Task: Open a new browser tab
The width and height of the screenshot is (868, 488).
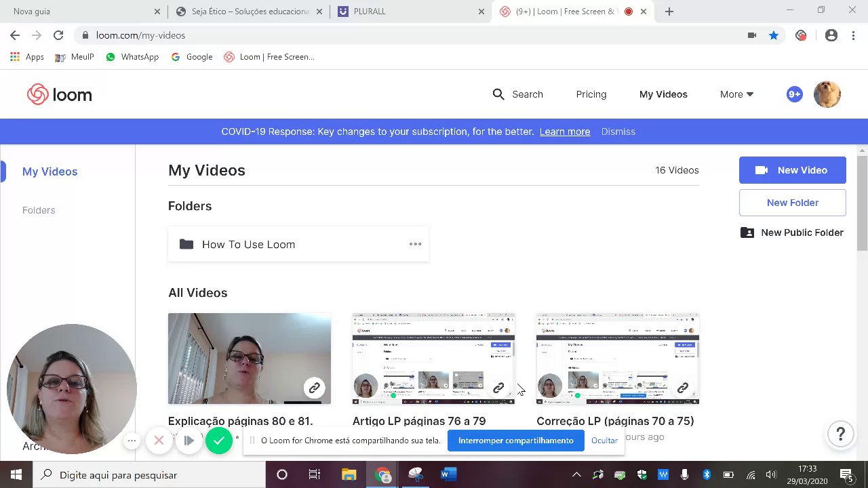Action: click(669, 12)
